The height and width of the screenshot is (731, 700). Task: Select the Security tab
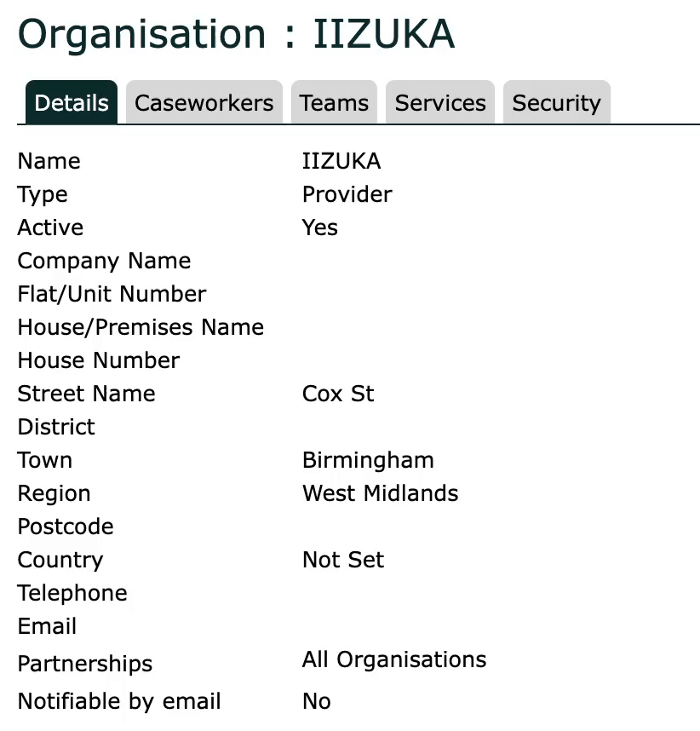tap(556, 103)
